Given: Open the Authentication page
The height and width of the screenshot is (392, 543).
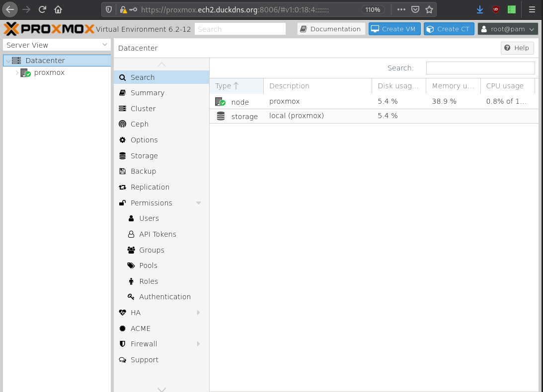Looking at the screenshot, I should click(x=161, y=297).
